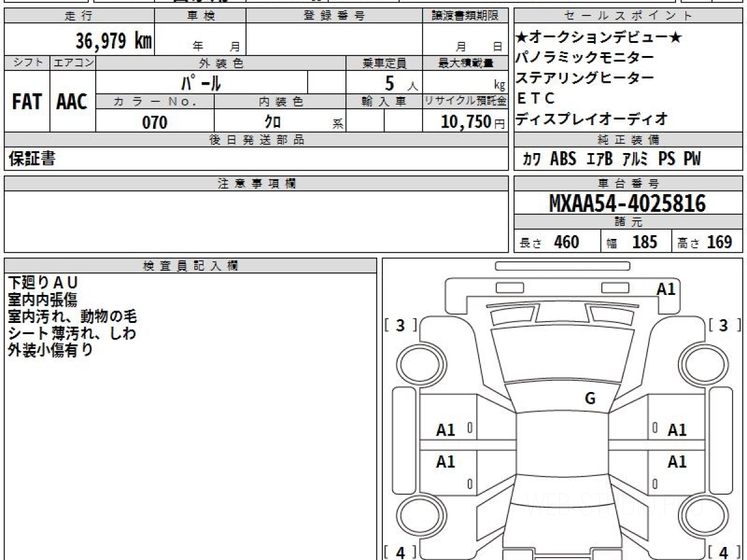Click the 走行 column header
This screenshot has width=747, height=560.
pos(78,16)
